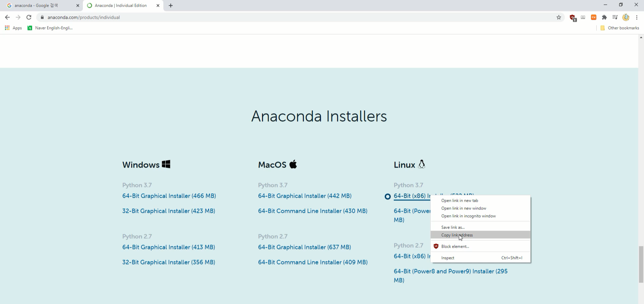Screen dimensions: 644x304
Task: Select Copy link address
Action: pos(481,235)
